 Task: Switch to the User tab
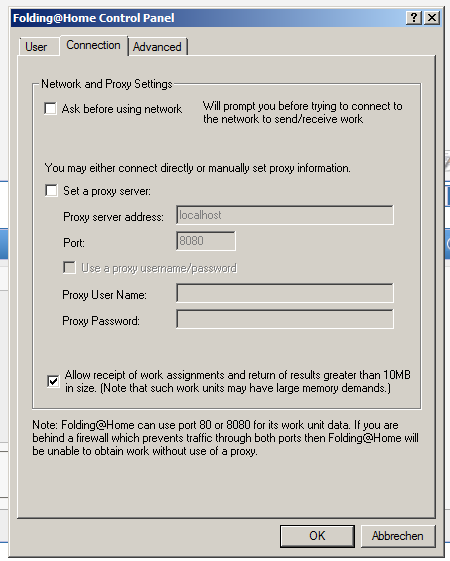click(x=36, y=47)
